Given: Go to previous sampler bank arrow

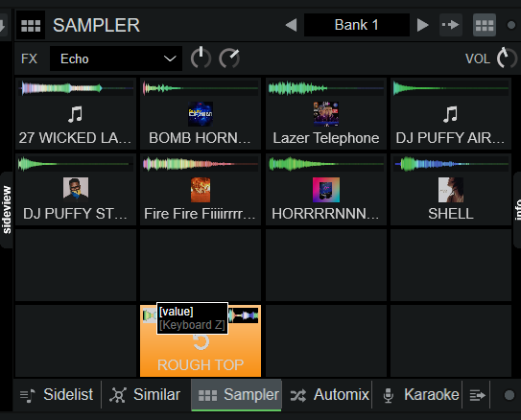Looking at the screenshot, I should (292, 25).
